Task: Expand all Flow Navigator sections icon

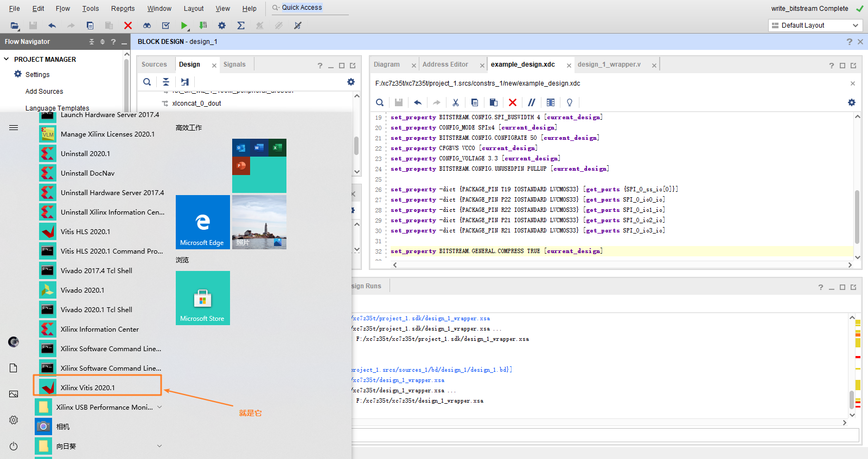Action: [x=103, y=42]
